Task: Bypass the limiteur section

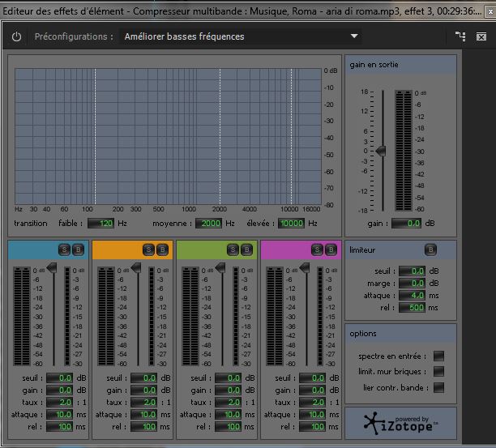Action: pyautogui.click(x=430, y=250)
